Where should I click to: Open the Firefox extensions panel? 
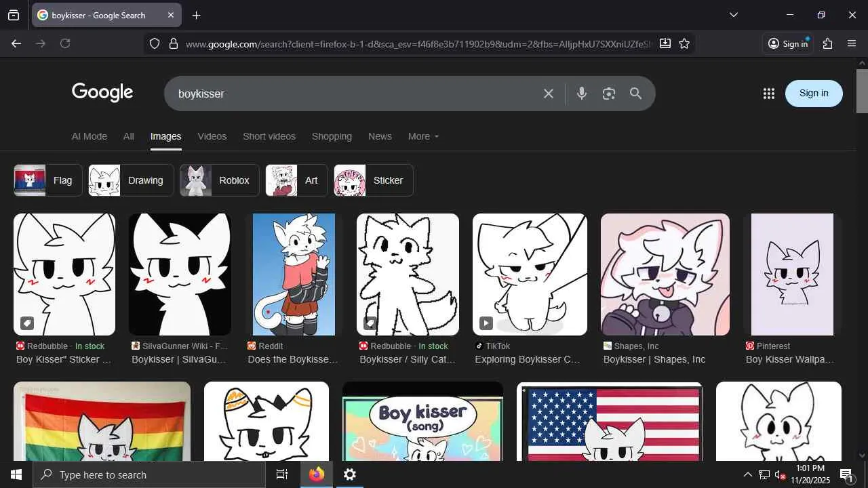(x=827, y=43)
